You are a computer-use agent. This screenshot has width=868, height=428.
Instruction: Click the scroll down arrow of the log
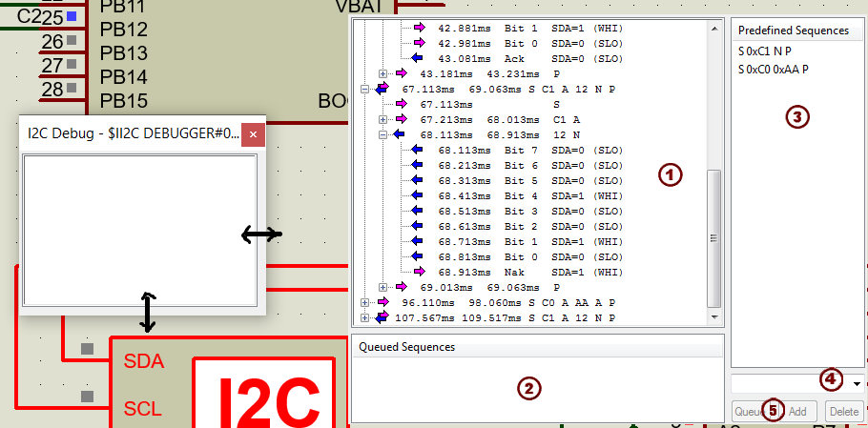click(x=714, y=317)
